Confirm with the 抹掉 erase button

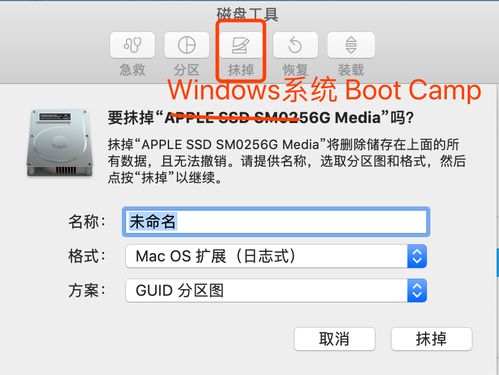431,339
